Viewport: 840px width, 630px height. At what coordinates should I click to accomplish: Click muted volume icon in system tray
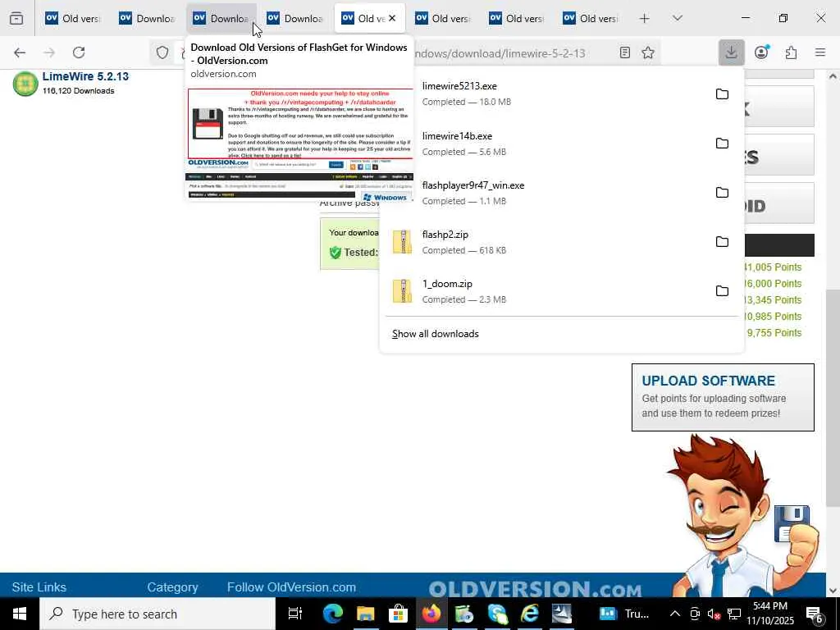[714, 614]
